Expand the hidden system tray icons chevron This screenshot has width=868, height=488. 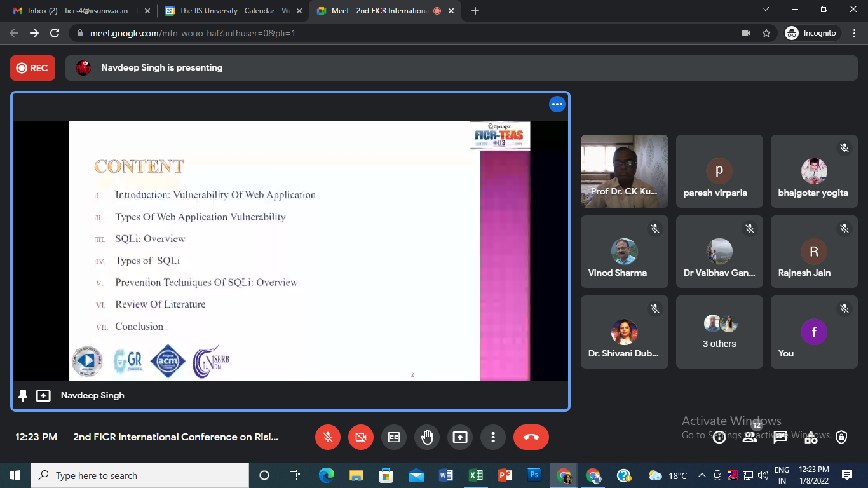[702, 475]
